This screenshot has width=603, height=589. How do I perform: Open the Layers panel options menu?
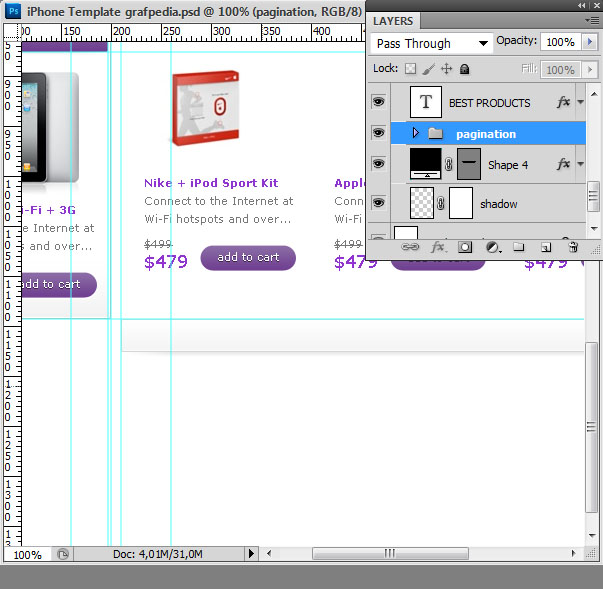click(593, 20)
